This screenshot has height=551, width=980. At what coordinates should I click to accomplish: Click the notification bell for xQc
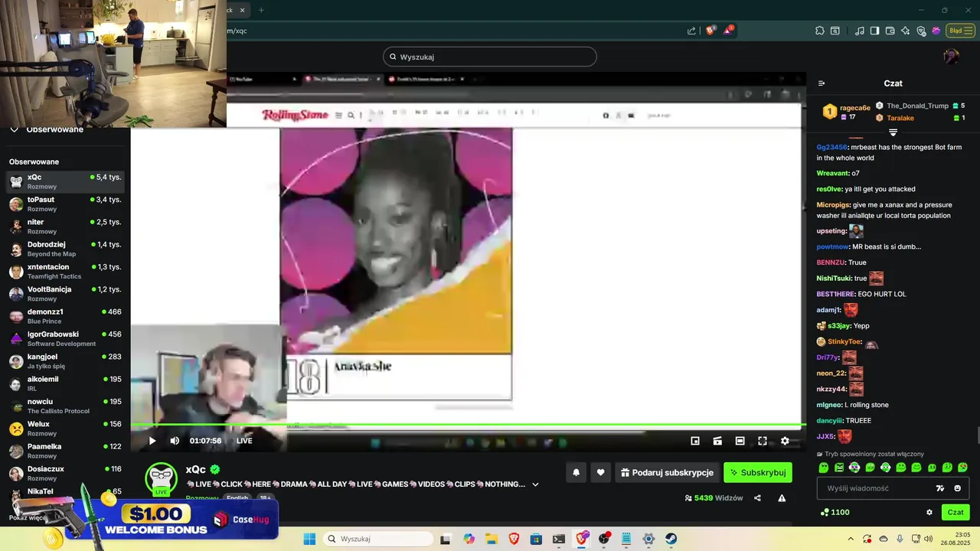click(576, 473)
